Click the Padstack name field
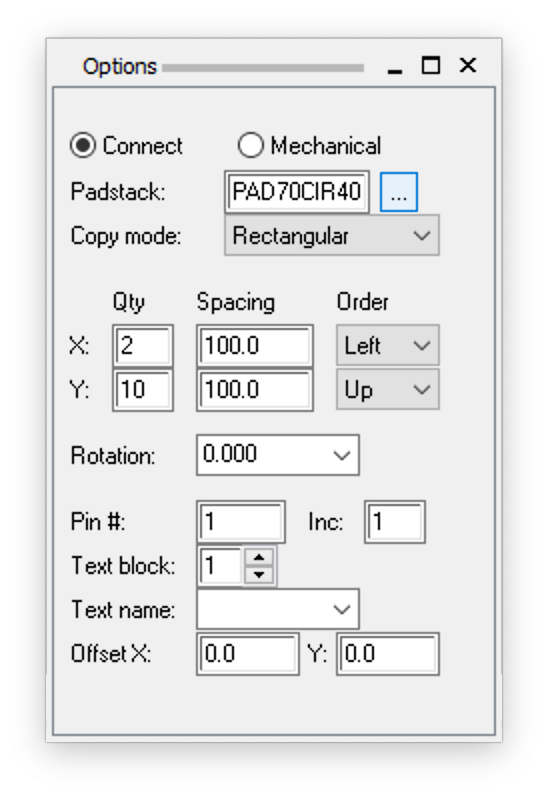This screenshot has height=796, width=548. 297,192
